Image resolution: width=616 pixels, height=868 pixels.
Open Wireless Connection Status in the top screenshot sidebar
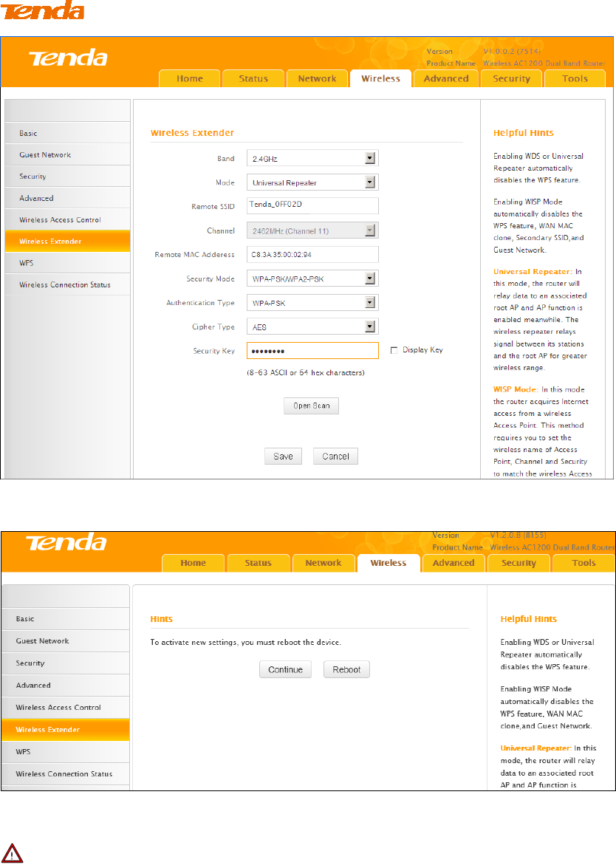click(67, 284)
